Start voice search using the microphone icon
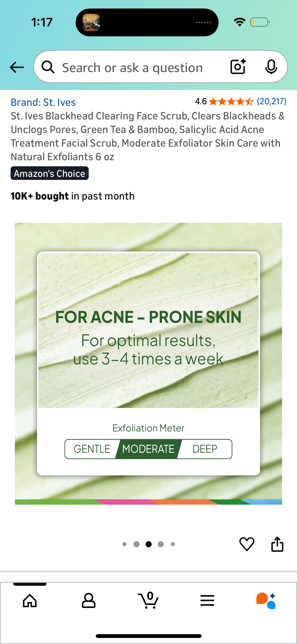 tap(271, 67)
